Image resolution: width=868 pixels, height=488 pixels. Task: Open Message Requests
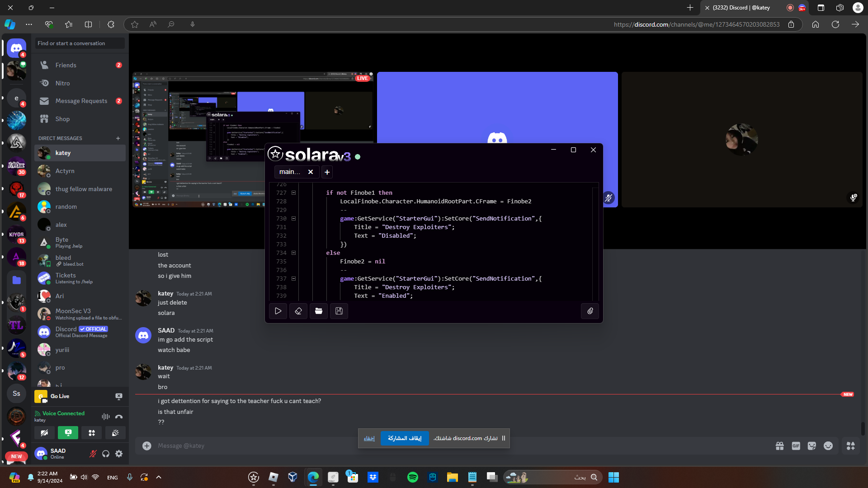[80, 101]
